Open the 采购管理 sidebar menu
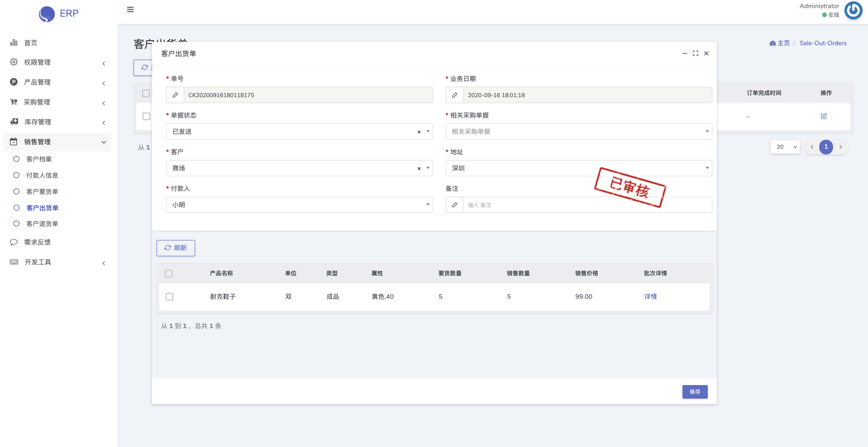The width and height of the screenshot is (868, 447). (57, 102)
